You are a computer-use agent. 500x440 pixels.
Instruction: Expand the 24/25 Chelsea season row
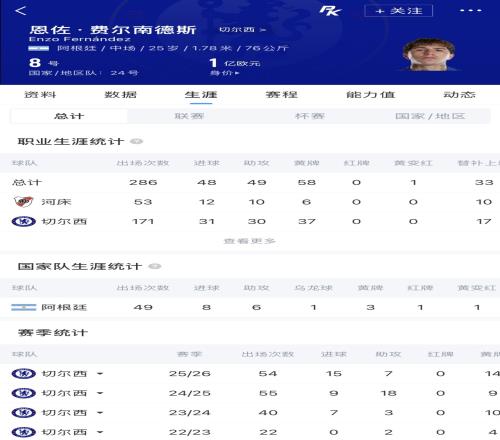[100, 393]
